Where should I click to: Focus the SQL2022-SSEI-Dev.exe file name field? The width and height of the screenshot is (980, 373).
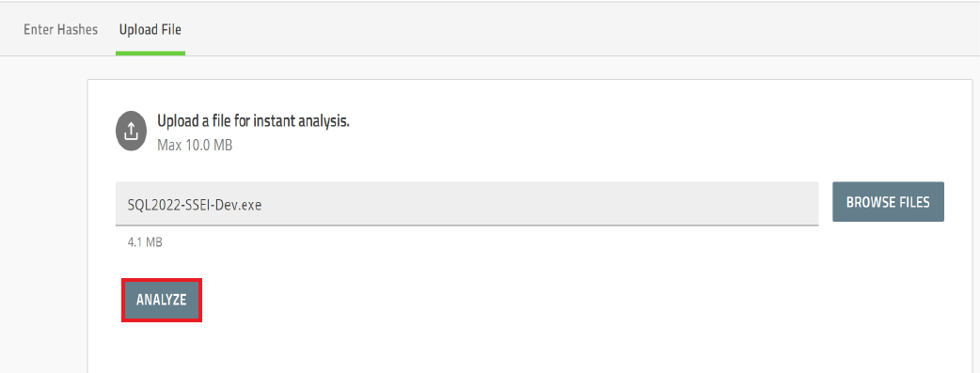click(x=466, y=204)
